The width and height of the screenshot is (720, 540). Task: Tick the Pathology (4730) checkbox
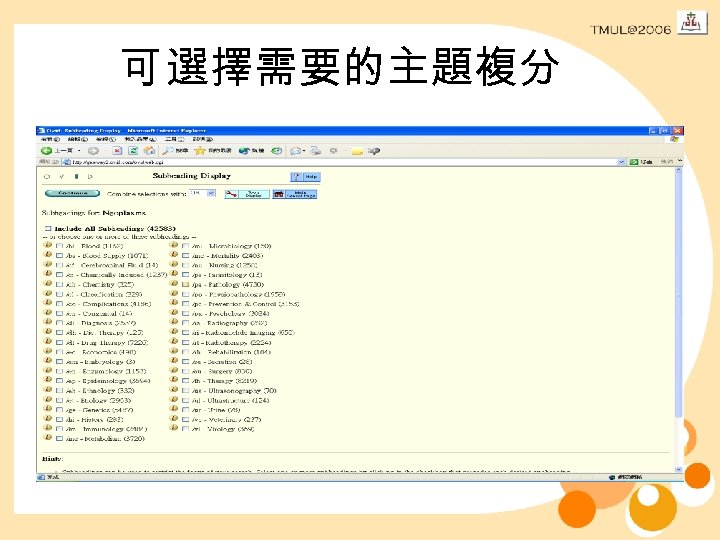(x=186, y=285)
